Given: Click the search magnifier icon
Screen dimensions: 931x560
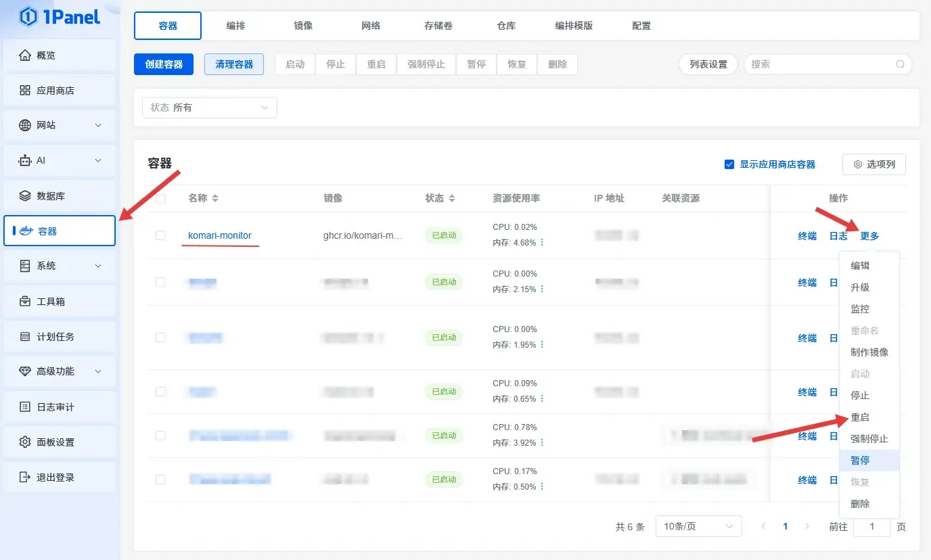Looking at the screenshot, I should pos(900,64).
